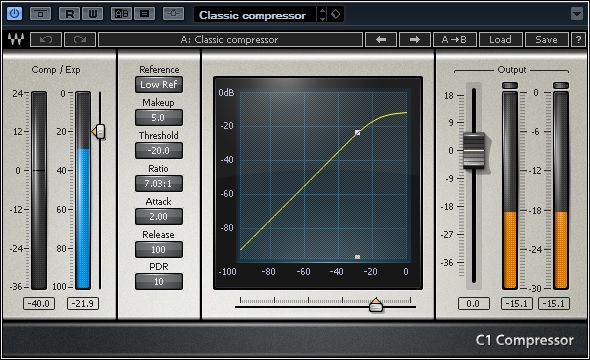Screen dimensions: 590x360
Task: Click the diamond preset management icon
Action: (335, 14)
